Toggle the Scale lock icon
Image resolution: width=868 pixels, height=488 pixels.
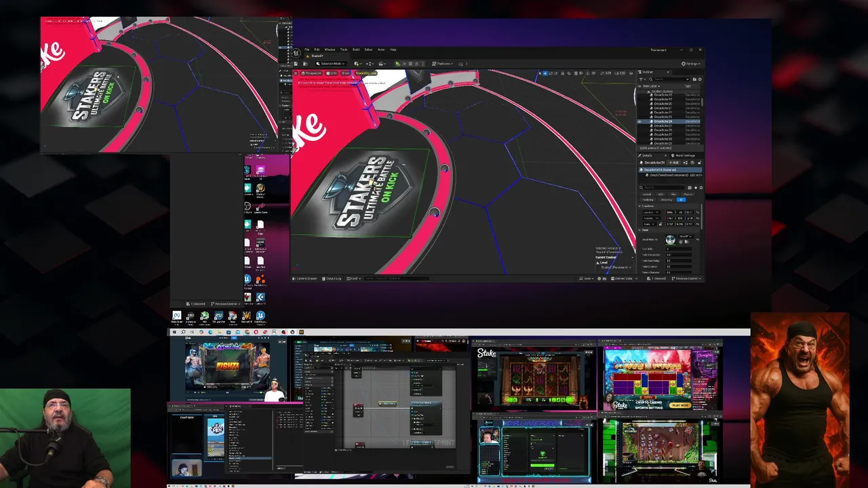[660, 224]
